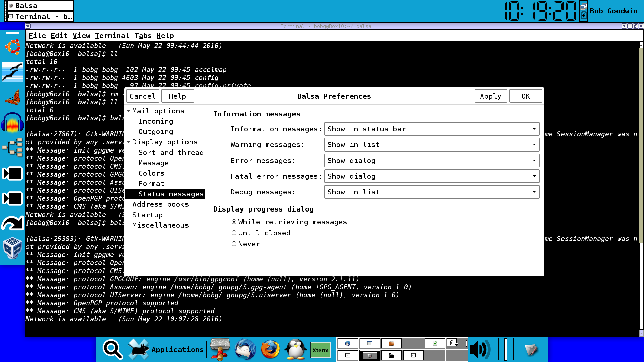644x362 pixels.
Task: Switch to workspace with spreadsheet icon
Action: [435, 343]
